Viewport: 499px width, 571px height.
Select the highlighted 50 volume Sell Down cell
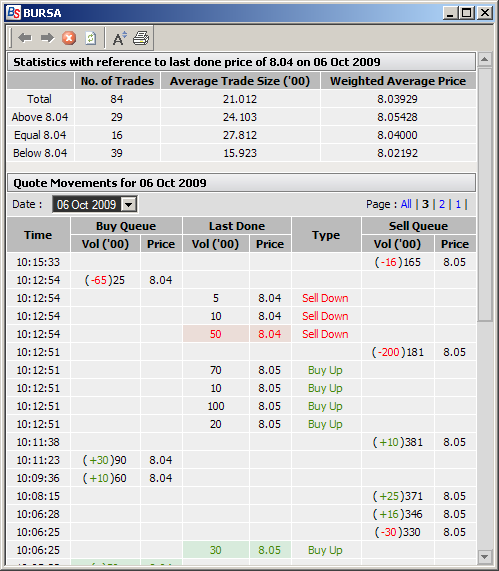[x=216, y=334]
